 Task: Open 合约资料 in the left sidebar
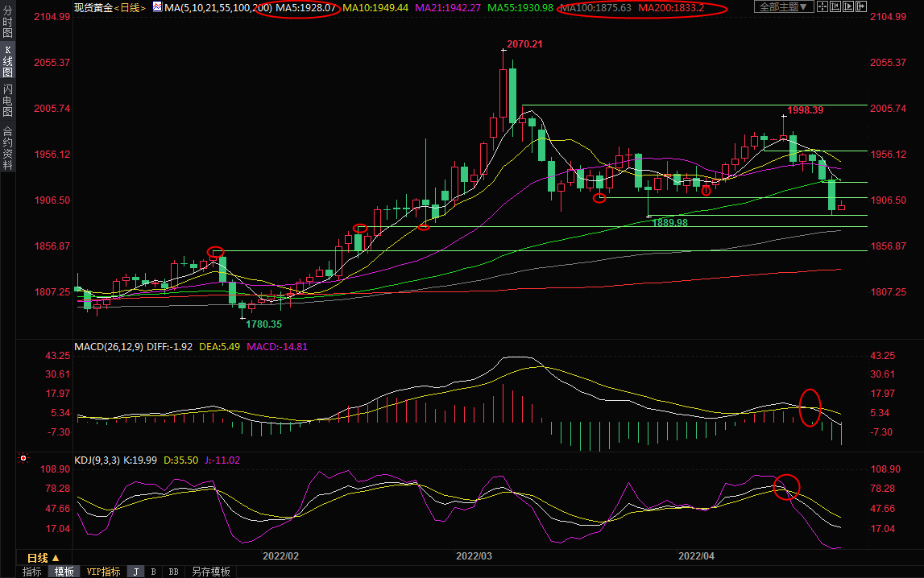pos(7,148)
